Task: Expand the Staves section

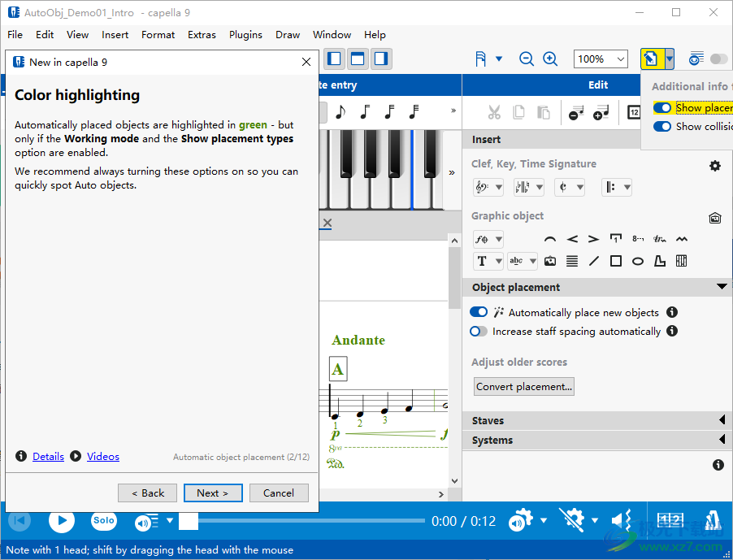Action: pyautogui.click(x=598, y=420)
